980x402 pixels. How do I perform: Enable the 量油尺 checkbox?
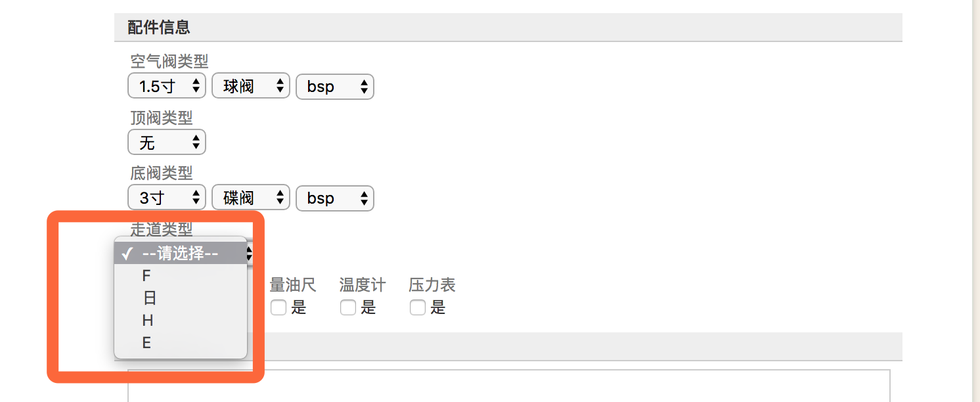[x=278, y=307]
